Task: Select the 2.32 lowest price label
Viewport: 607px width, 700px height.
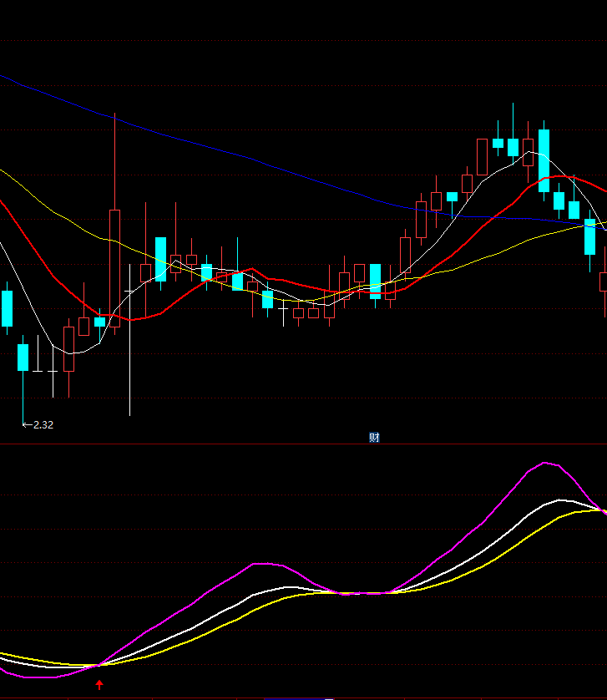Action: (x=43, y=425)
